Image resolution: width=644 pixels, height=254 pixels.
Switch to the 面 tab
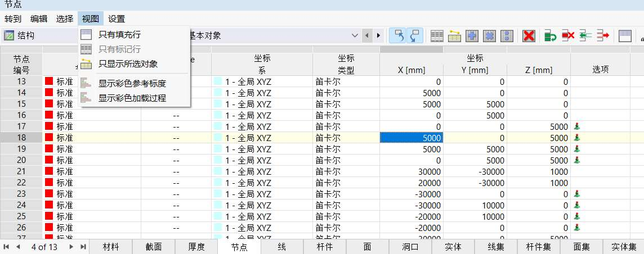(x=368, y=247)
